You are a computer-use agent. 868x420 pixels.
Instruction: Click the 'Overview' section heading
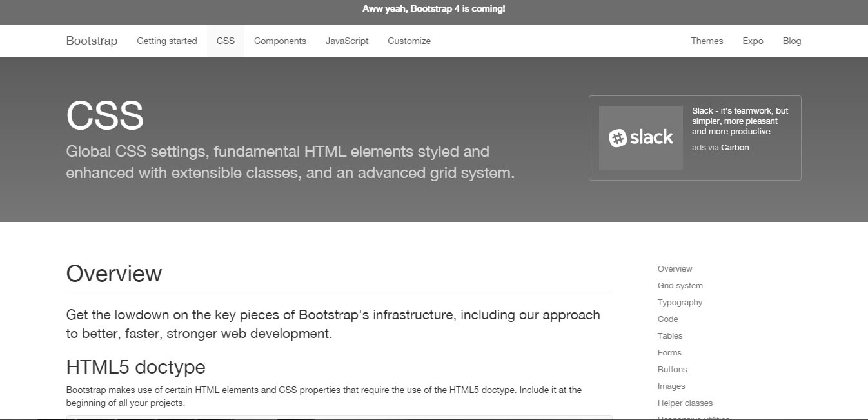click(114, 274)
